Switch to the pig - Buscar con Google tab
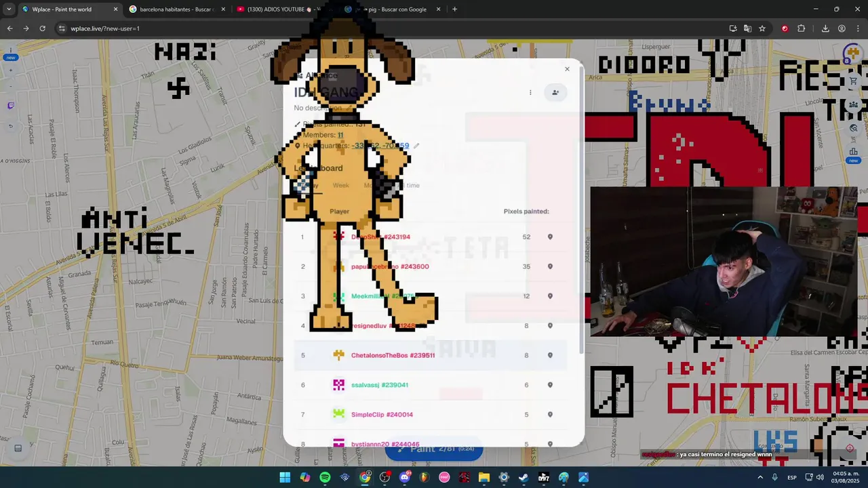868x488 pixels. (393, 9)
